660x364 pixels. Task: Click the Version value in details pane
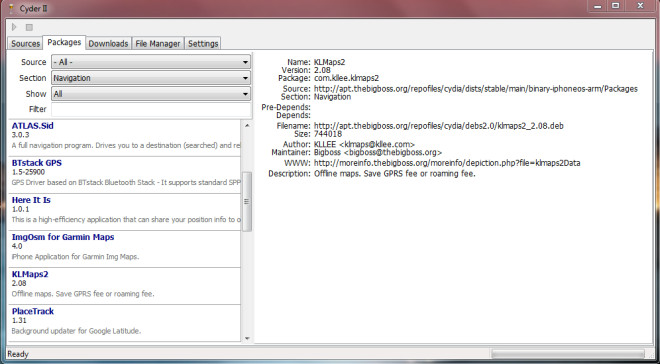click(x=322, y=70)
